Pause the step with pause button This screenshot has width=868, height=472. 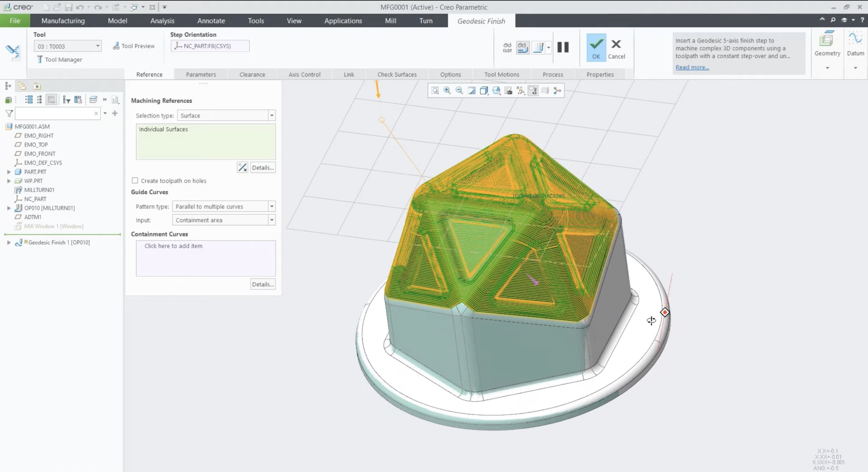tap(563, 47)
